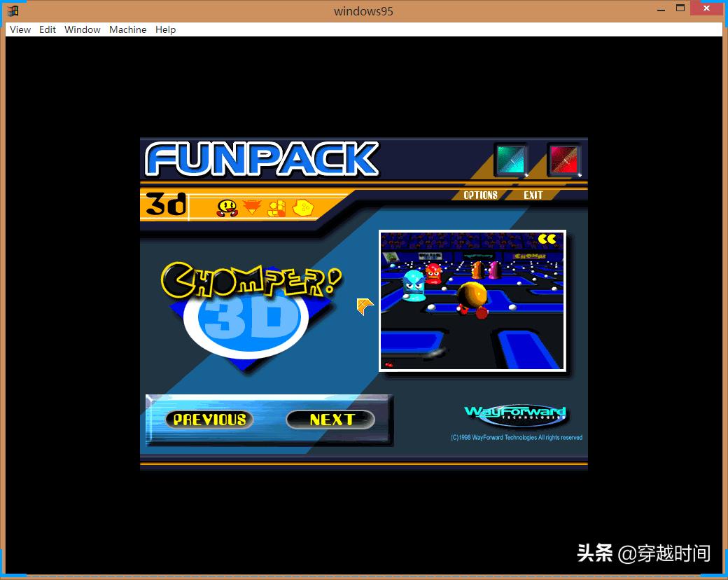Viewport: 728px width, 580px height.
Task: Click the 1998 WayForward copyright text
Action: click(x=517, y=437)
